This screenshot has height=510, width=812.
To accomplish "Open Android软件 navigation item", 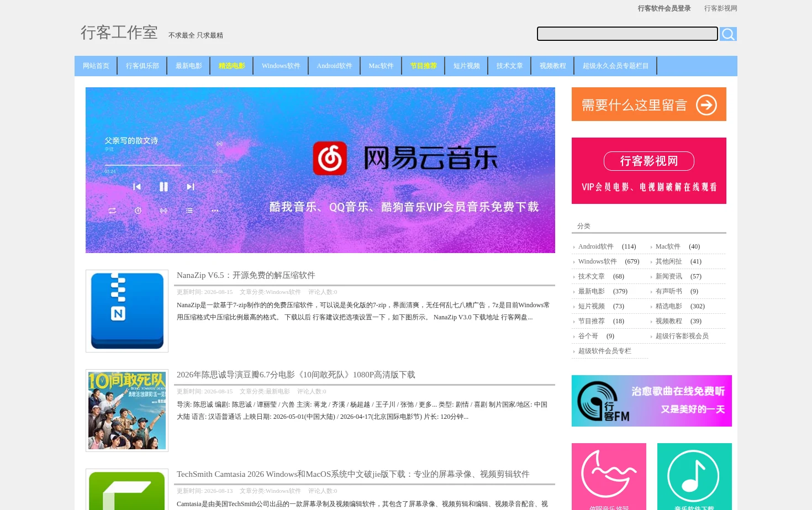I will pos(335,66).
